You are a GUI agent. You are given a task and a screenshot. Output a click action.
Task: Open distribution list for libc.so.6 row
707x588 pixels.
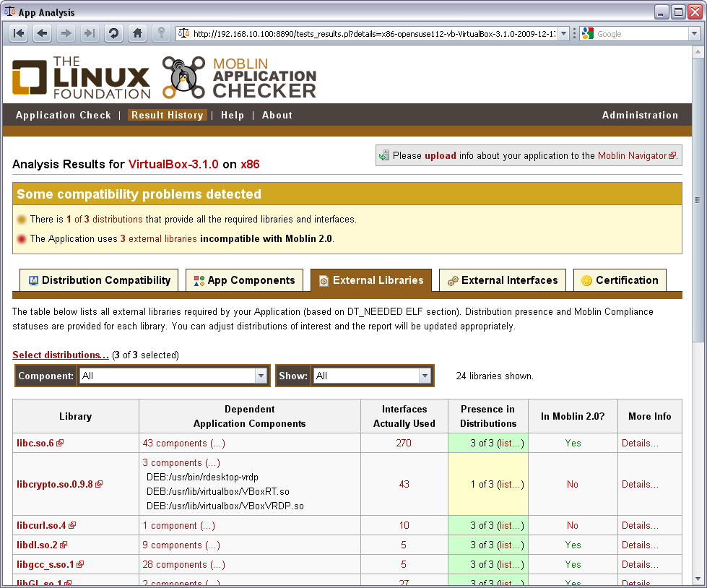click(511, 443)
